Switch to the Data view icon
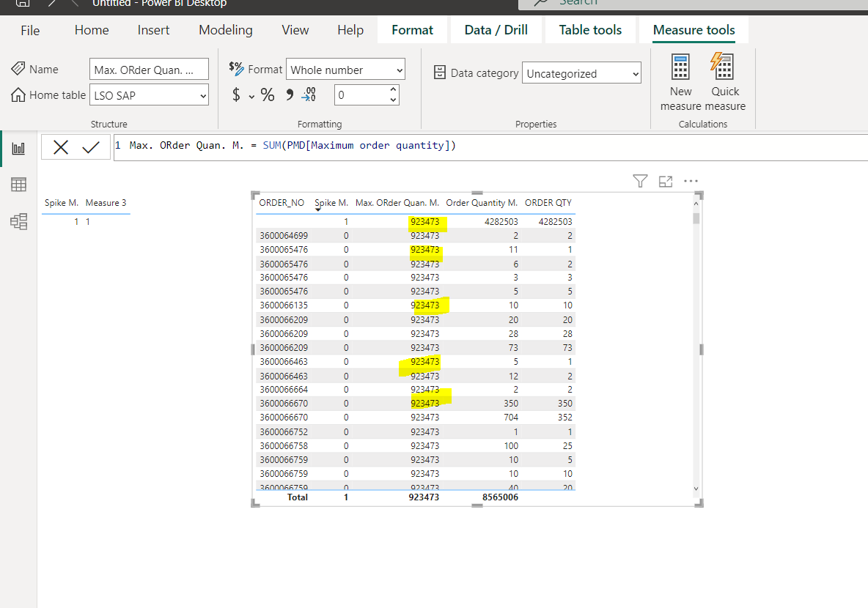 tap(18, 185)
